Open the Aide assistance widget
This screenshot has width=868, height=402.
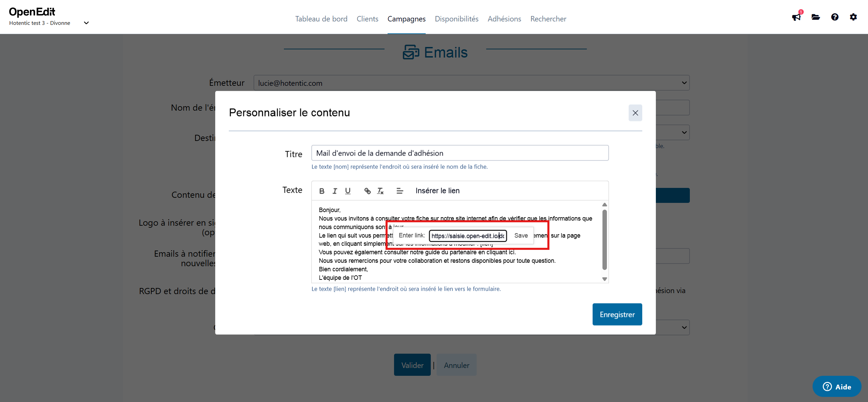point(836,386)
